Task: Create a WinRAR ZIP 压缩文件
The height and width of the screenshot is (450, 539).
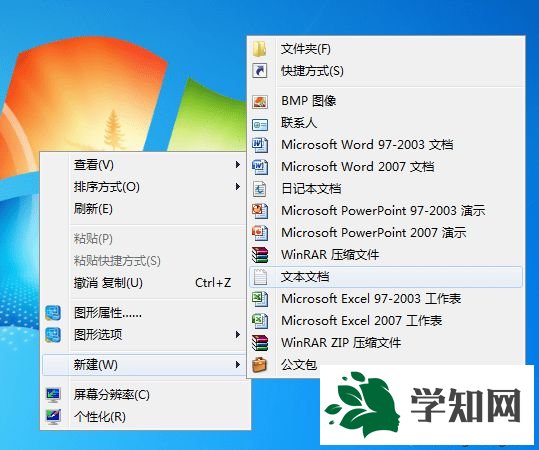Action: 386,343
